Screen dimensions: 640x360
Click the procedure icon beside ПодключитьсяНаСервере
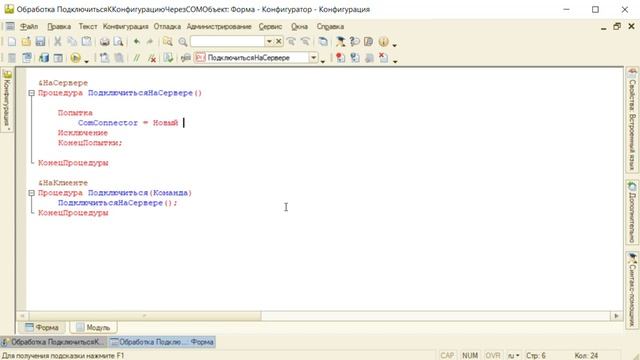pyautogui.click(x=200, y=58)
